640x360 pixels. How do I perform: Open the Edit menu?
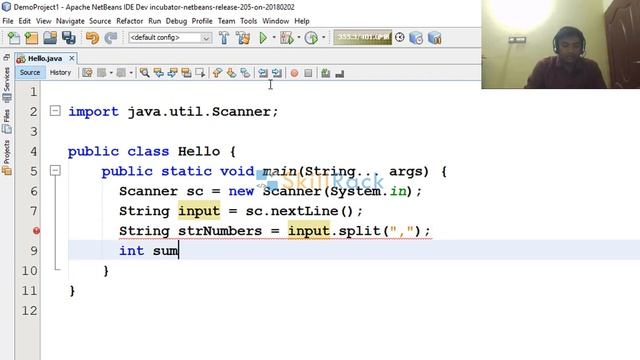(x=24, y=21)
